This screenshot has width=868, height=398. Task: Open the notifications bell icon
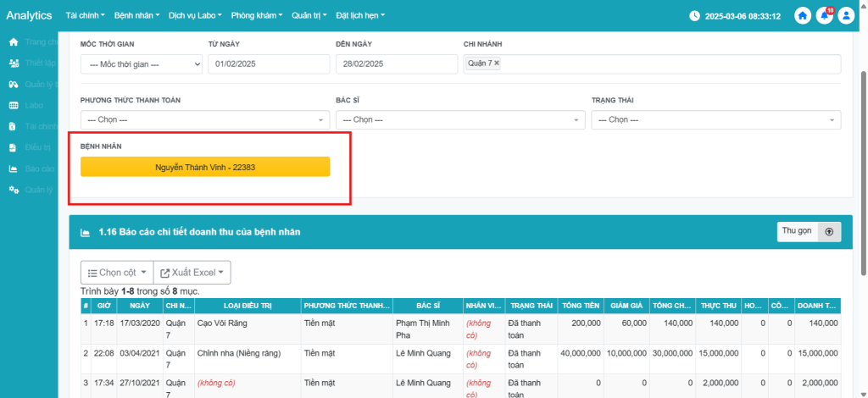824,16
